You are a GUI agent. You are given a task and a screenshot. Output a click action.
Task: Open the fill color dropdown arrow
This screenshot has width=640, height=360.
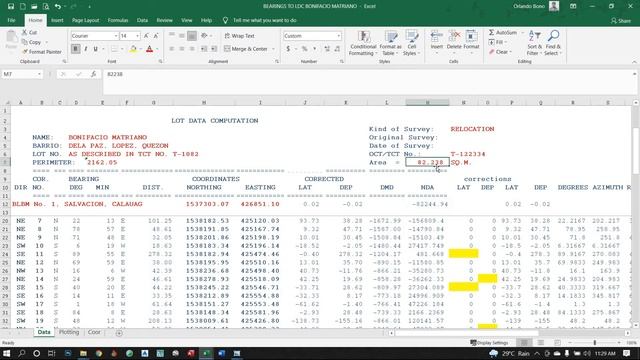[140, 49]
